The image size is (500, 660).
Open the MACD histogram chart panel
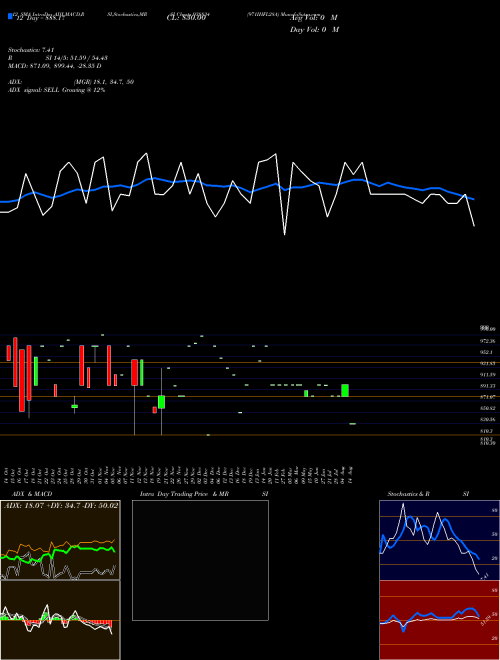(60, 620)
